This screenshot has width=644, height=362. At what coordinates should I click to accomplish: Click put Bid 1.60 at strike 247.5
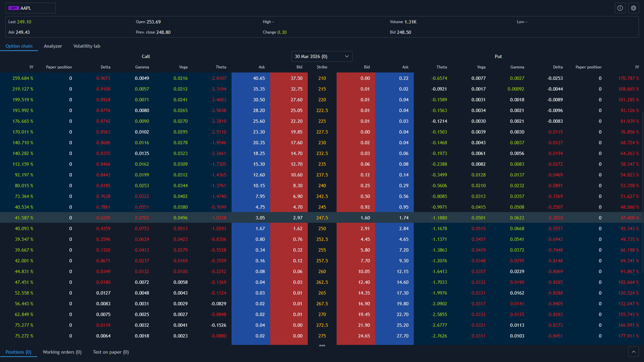[x=366, y=218]
